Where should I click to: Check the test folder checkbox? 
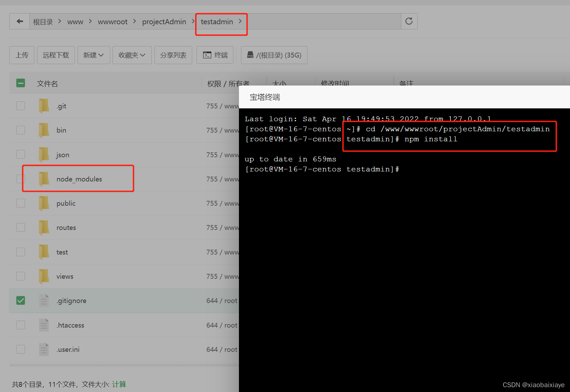coord(21,252)
